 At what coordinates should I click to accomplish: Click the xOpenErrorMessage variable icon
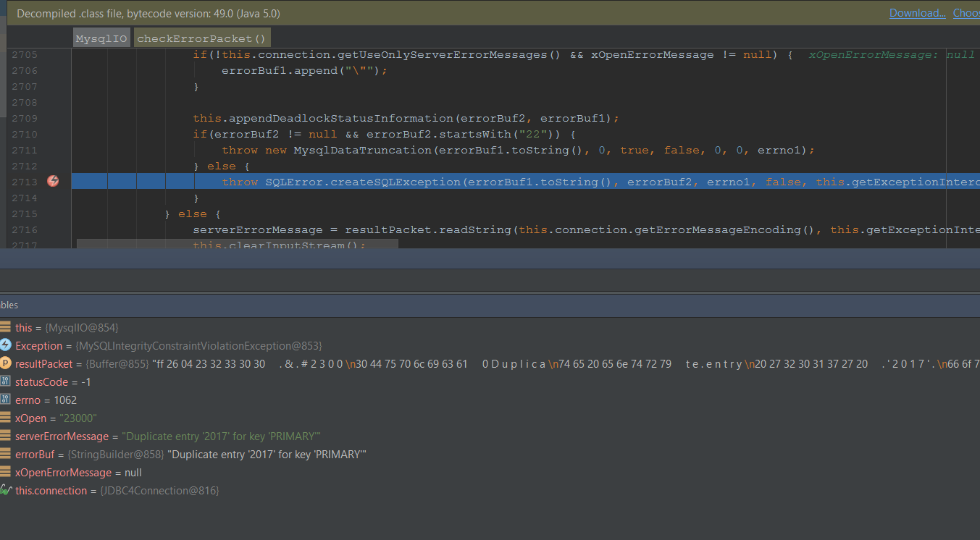6,473
